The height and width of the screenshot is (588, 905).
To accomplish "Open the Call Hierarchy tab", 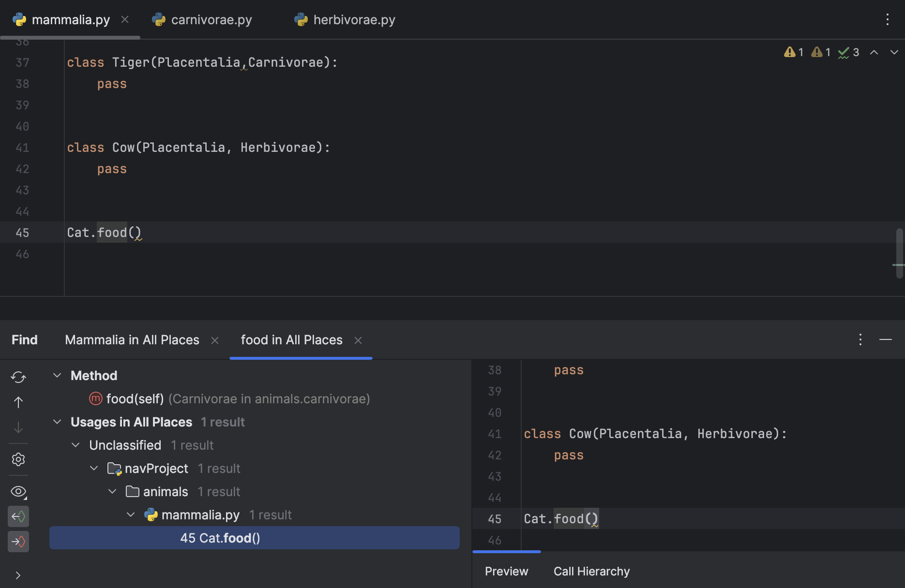I will point(591,571).
